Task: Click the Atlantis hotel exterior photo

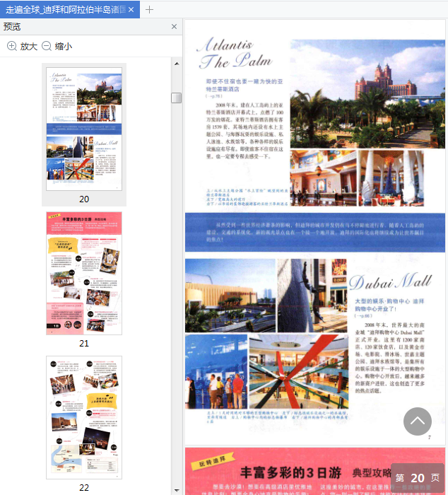Action: [x=367, y=94]
